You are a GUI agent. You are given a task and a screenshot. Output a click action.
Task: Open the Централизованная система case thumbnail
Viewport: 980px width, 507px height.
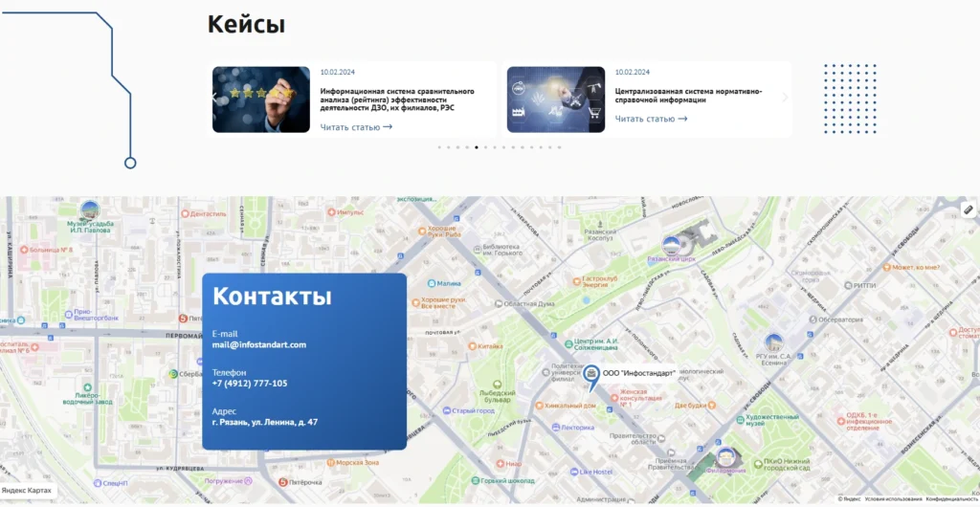tap(556, 99)
